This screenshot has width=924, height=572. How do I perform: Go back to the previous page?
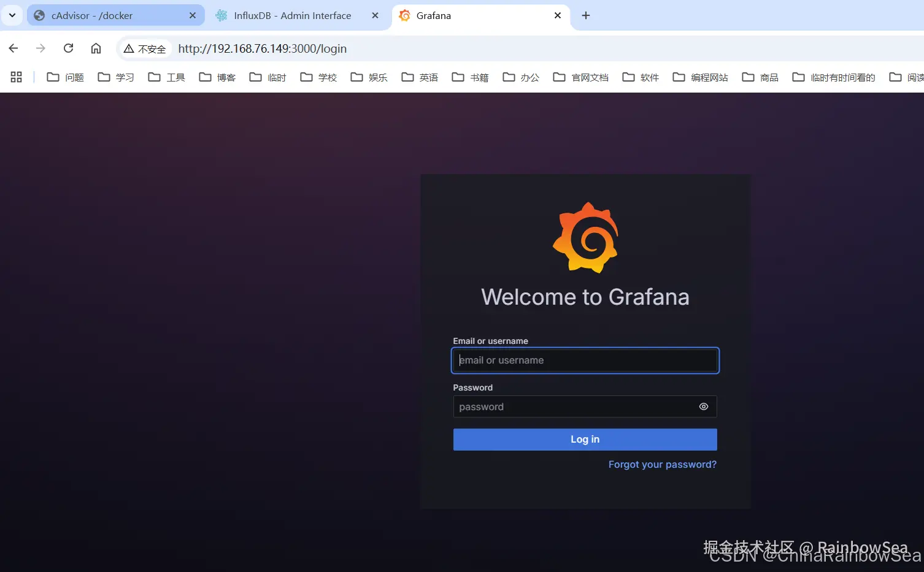[x=13, y=48]
